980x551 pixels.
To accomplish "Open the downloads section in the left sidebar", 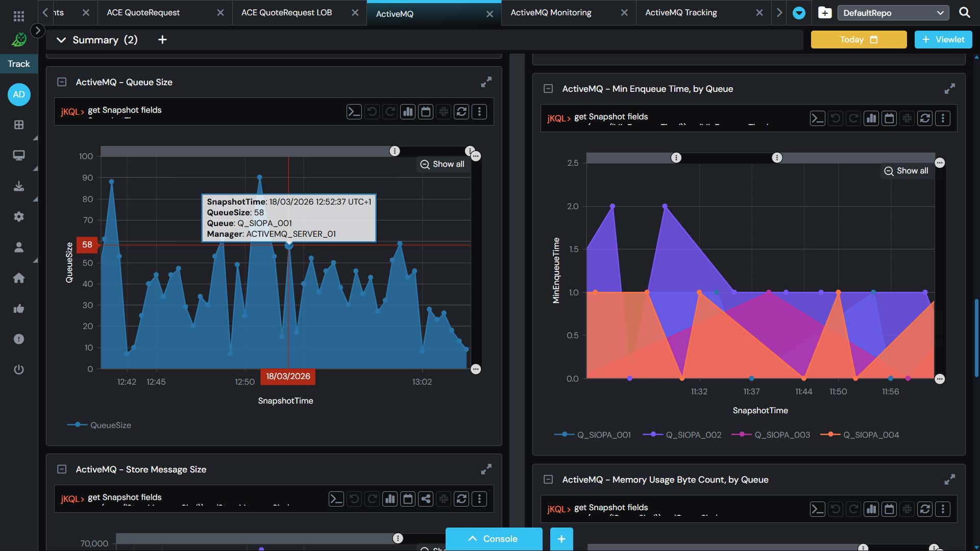I will [x=19, y=186].
